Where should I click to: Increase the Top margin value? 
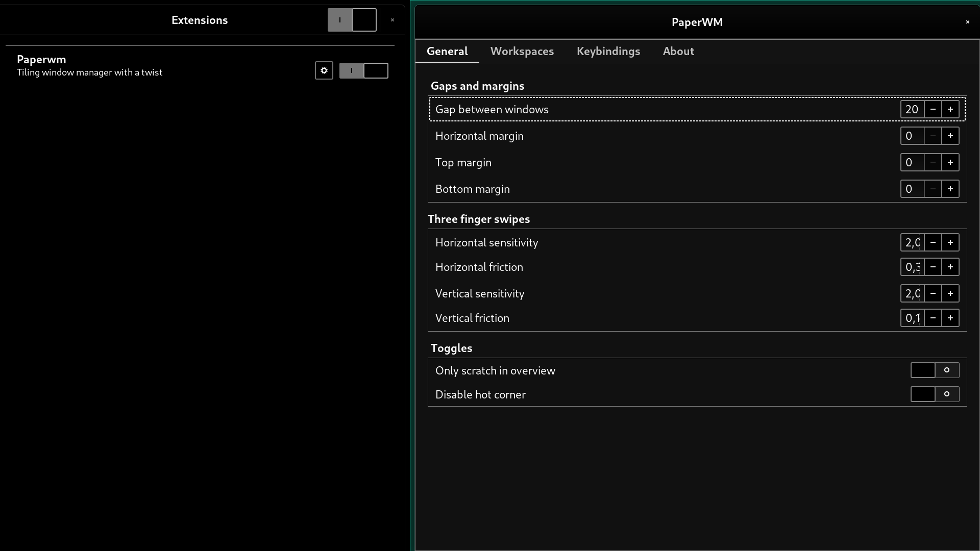pos(950,162)
